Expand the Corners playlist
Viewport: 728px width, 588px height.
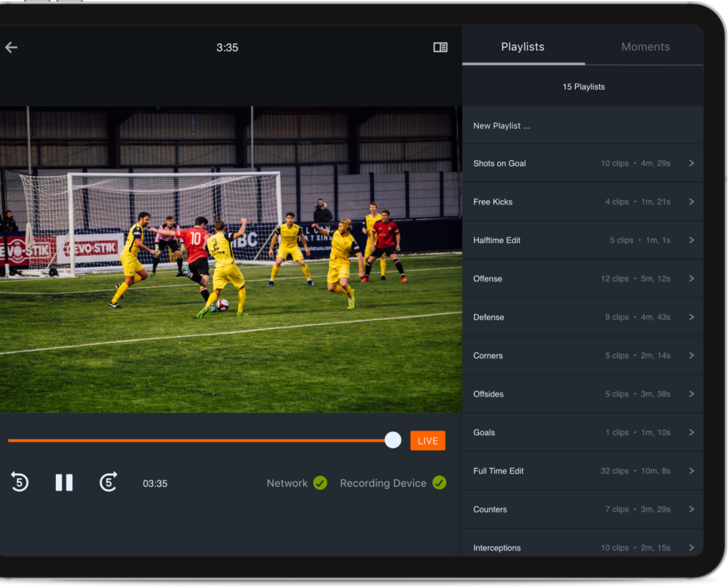[x=692, y=355]
